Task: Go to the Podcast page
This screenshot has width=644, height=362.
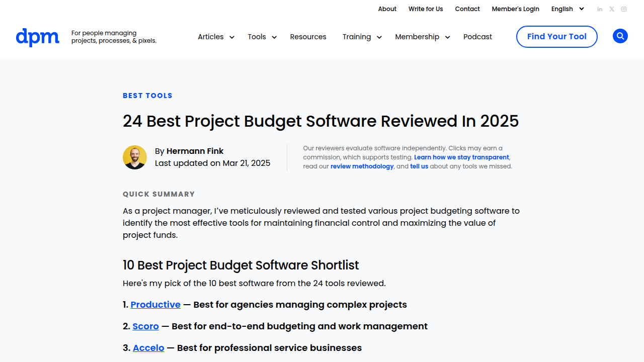Action: click(477, 37)
